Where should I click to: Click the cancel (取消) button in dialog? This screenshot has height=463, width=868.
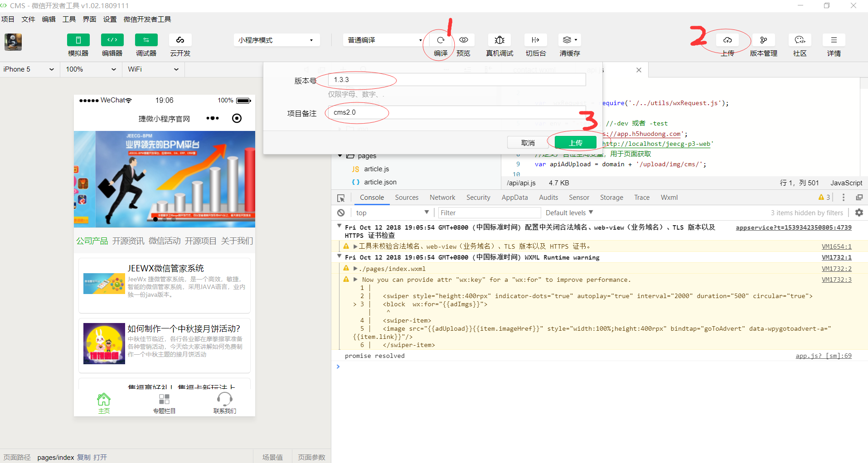(x=528, y=143)
